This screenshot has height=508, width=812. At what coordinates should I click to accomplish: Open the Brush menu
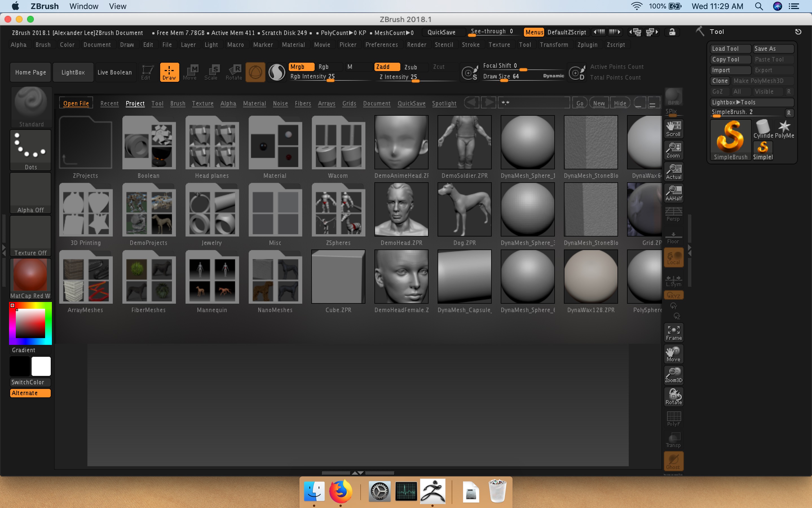[43, 45]
